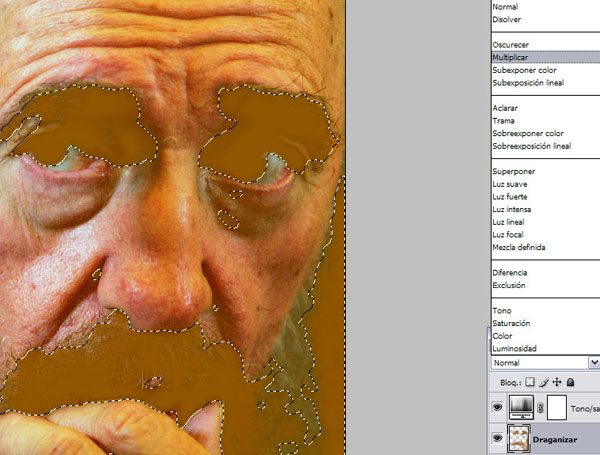
Task: Select the Draganizar layer thumbnail
Action: click(x=519, y=439)
